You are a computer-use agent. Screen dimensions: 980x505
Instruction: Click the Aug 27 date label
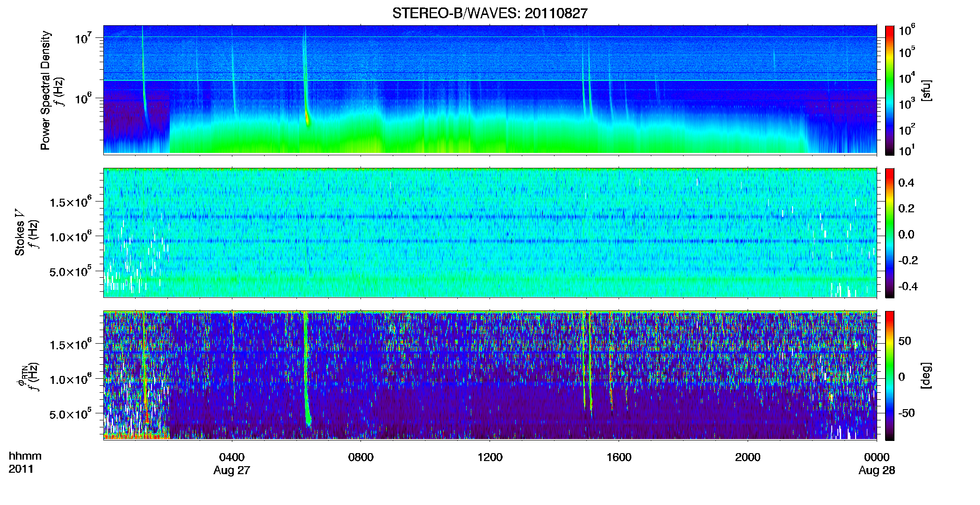tap(232, 470)
